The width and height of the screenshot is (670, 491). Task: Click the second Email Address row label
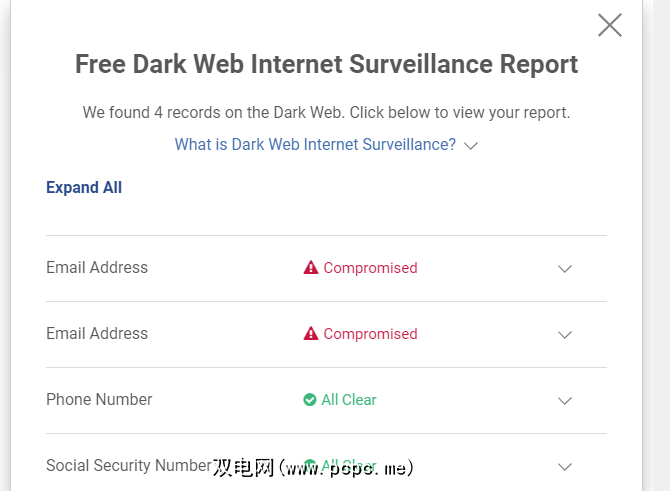97,334
